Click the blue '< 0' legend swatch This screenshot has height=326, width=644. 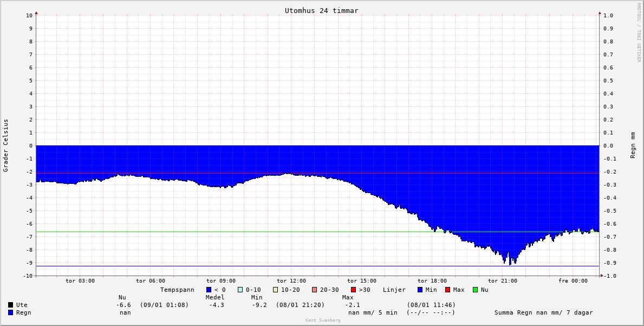(x=209, y=290)
